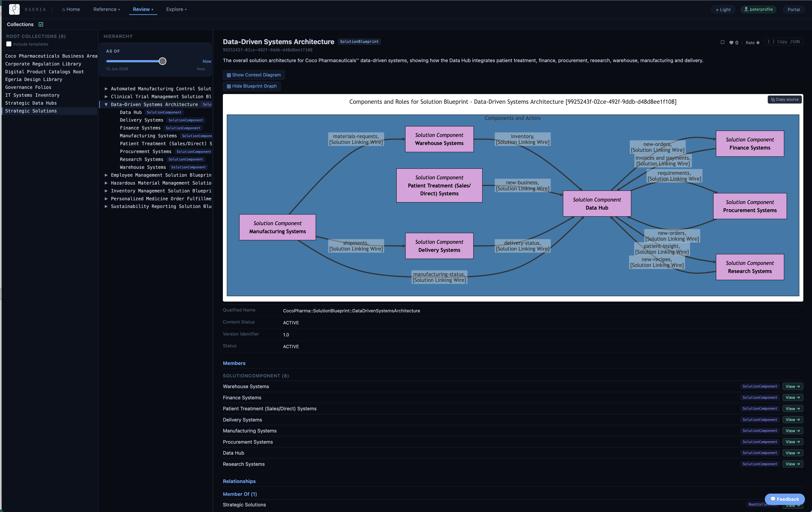This screenshot has height=512, width=812.
Task: Click the SolutionBlueprint type tag
Action: [359, 41]
